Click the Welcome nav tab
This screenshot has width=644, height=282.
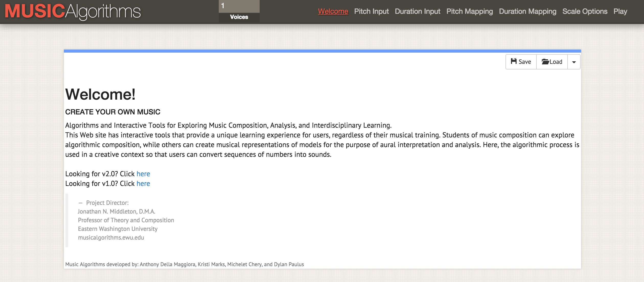333,11
